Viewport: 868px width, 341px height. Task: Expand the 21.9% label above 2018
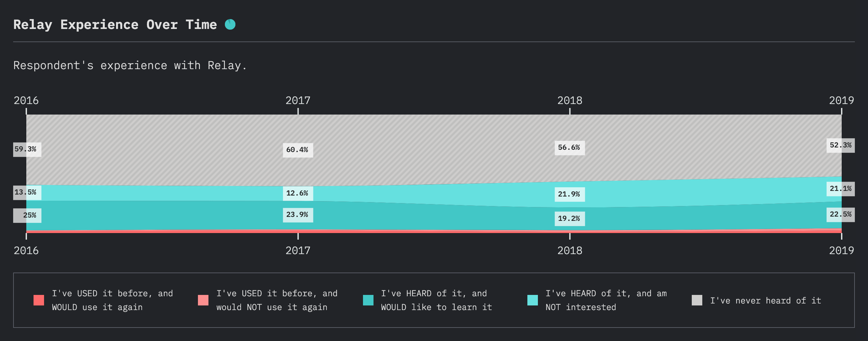tap(569, 194)
